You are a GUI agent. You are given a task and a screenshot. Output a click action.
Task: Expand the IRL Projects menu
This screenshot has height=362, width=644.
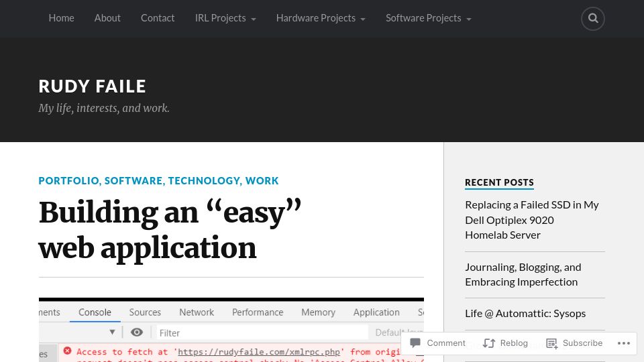pos(225,18)
